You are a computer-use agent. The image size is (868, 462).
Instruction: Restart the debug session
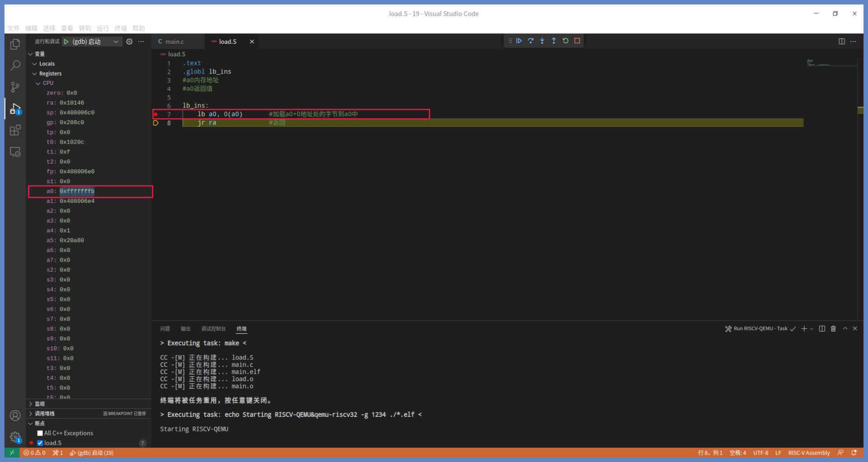point(566,41)
